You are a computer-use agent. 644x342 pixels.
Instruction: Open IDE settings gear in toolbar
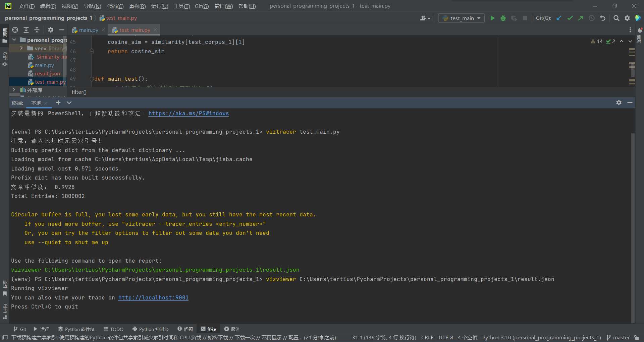pos(627,18)
